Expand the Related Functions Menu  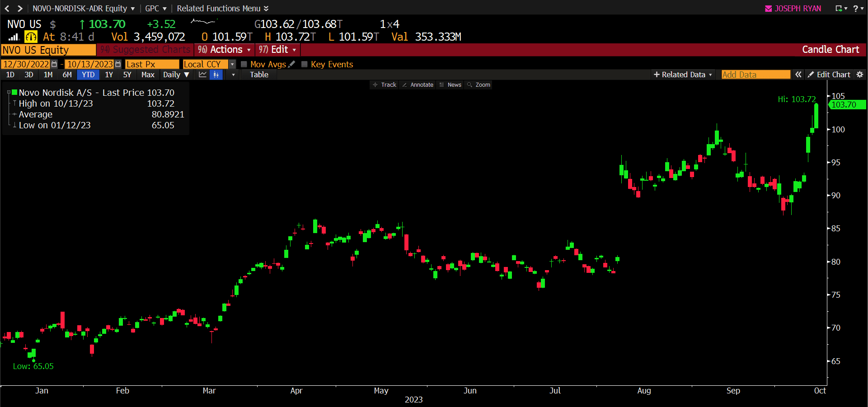tap(222, 9)
